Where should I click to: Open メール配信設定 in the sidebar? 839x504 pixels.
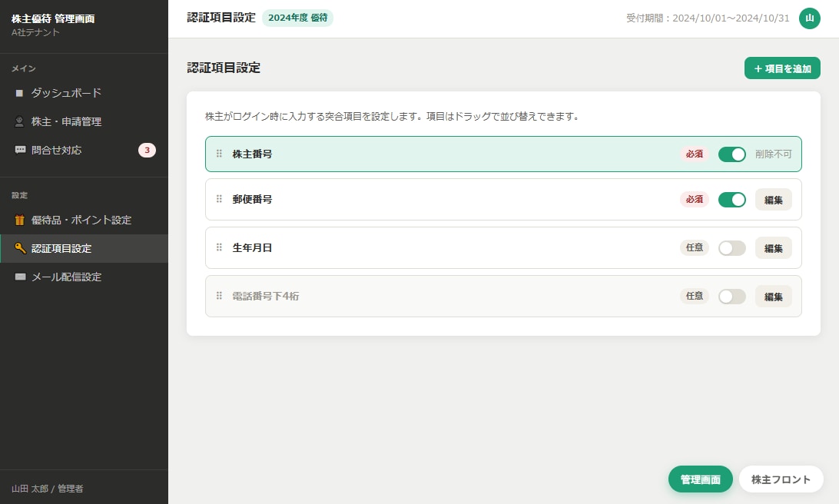click(84, 277)
